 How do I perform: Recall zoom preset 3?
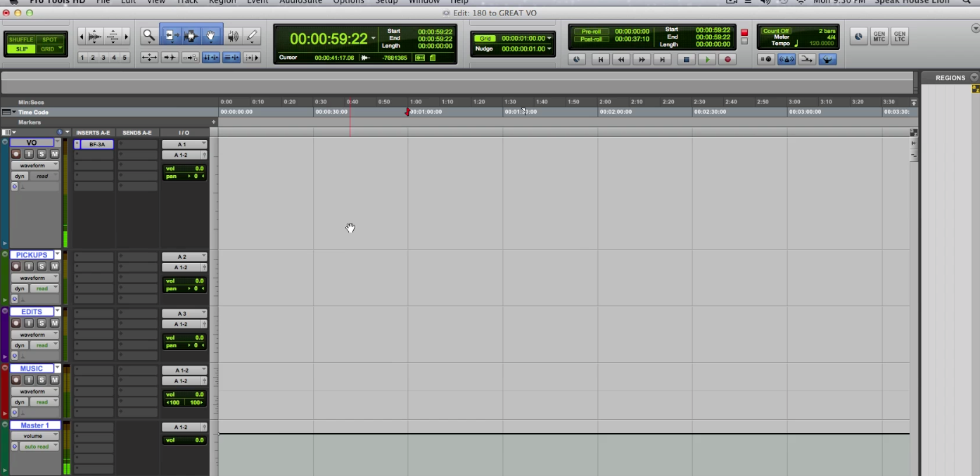[103, 58]
